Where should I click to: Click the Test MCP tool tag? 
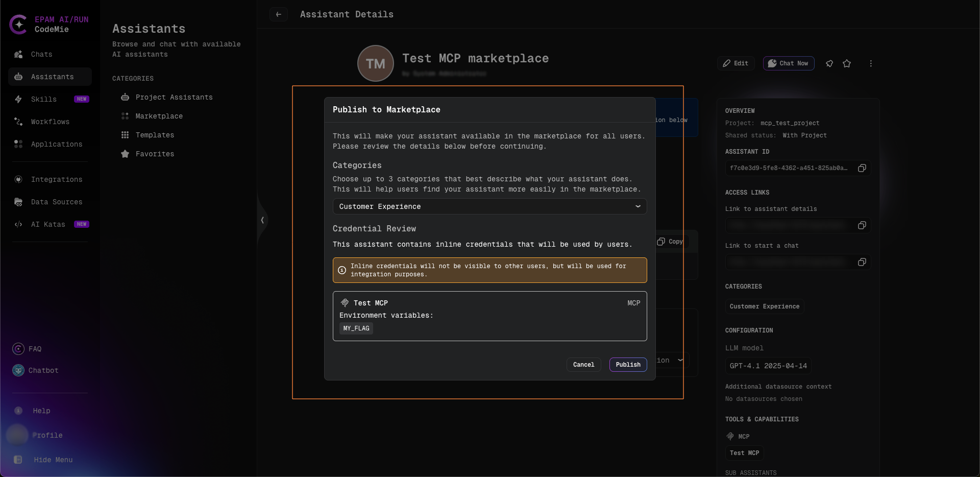745,453
